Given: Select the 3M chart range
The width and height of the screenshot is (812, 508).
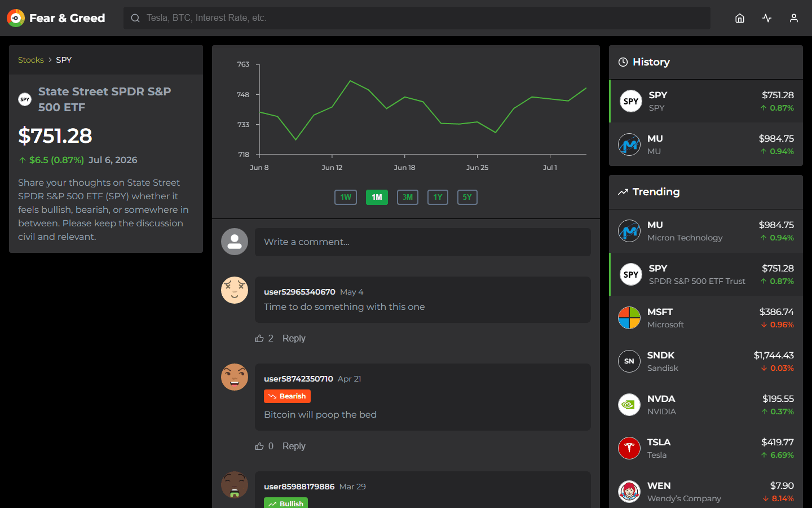Looking at the screenshot, I should pyautogui.click(x=408, y=197).
